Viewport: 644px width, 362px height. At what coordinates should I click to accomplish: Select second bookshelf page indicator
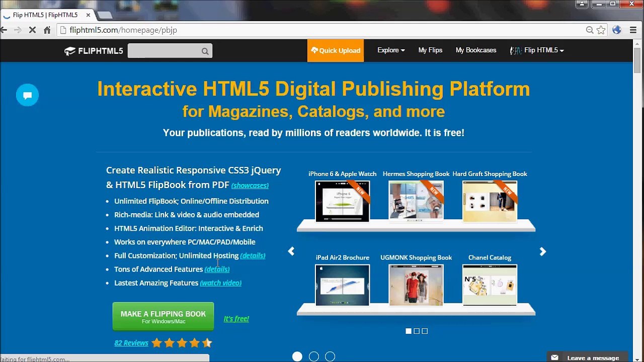(417, 331)
